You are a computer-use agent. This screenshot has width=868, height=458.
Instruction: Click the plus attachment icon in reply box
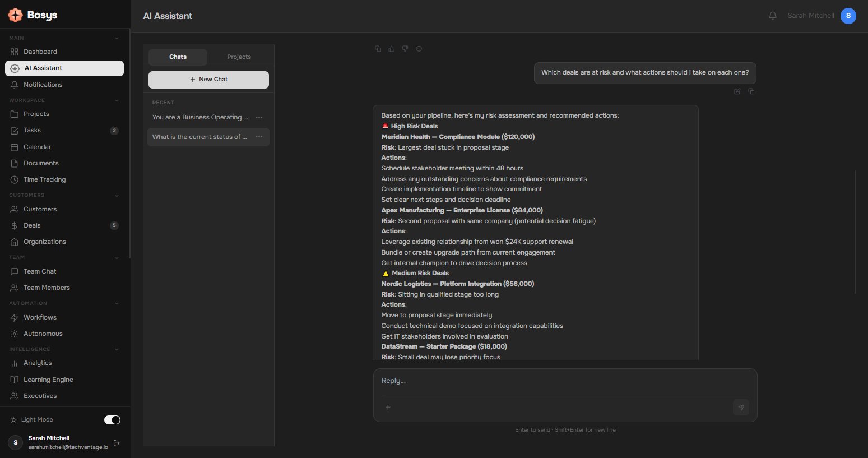click(388, 408)
